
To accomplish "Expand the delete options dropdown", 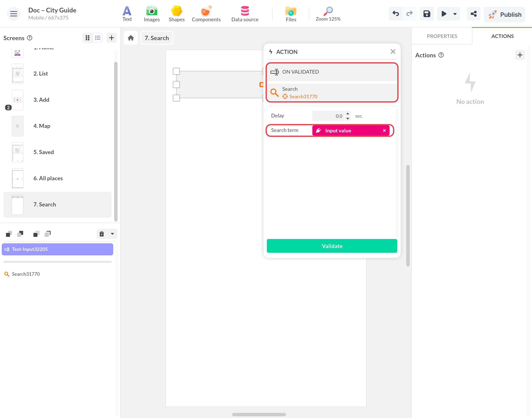I will click(x=113, y=234).
